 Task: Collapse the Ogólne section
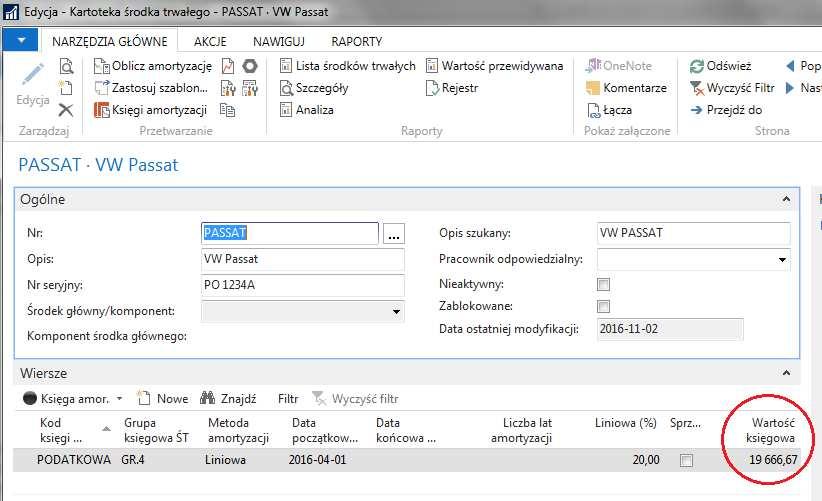click(786, 199)
